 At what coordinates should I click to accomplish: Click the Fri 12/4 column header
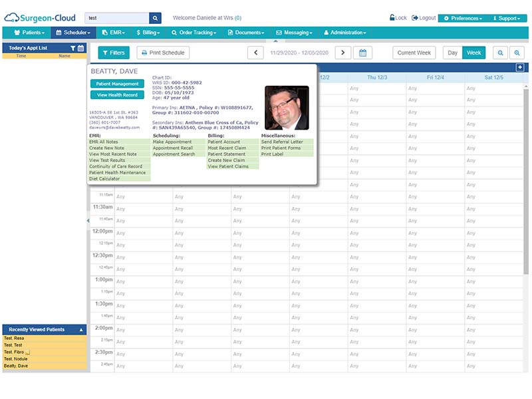tap(436, 77)
